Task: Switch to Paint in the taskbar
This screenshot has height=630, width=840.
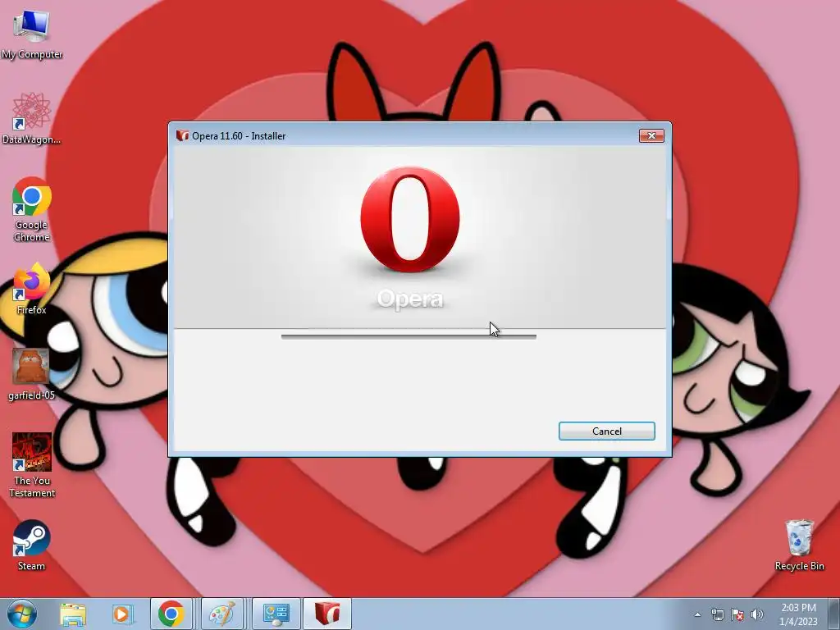Action: tap(221, 614)
